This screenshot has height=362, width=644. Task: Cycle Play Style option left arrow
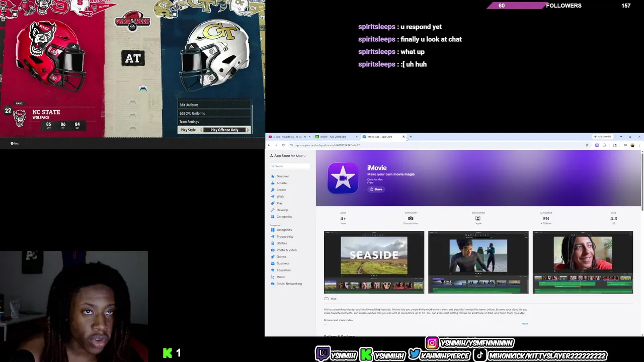(201, 130)
